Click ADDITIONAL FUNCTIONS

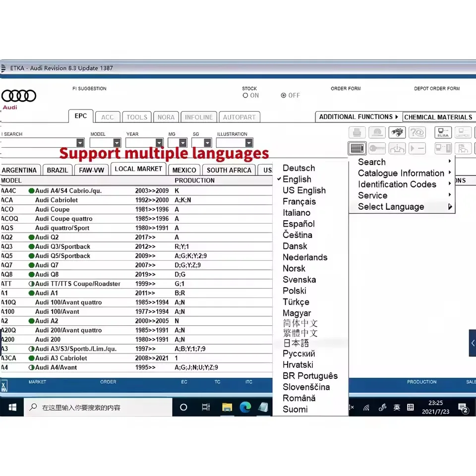(x=355, y=117)
